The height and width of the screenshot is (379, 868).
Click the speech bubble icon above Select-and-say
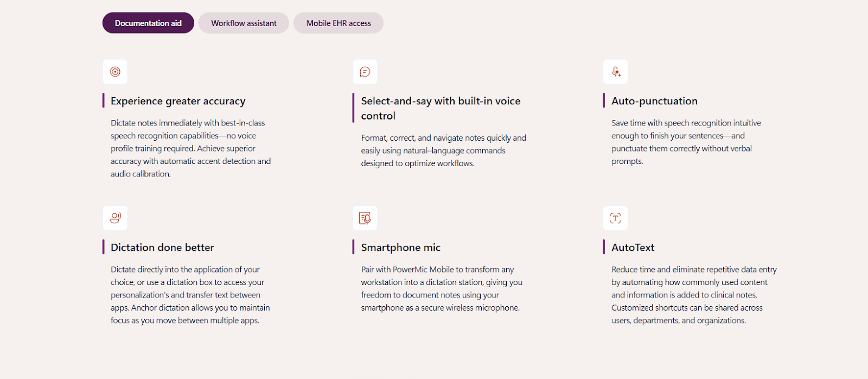[x=365, y=72]
